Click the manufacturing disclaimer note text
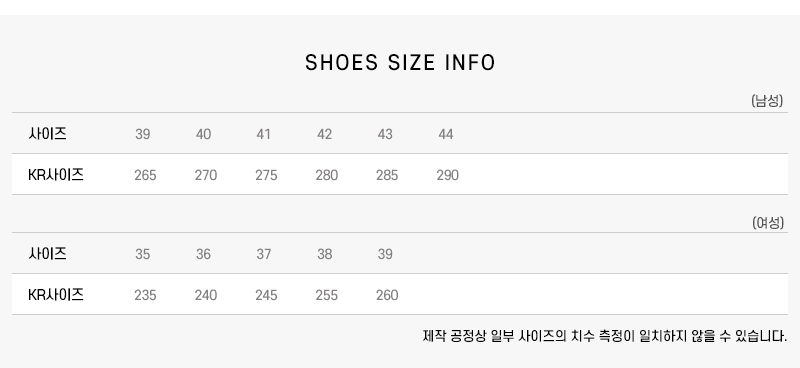Image resolution: width=800 pixels, height=368 pixels. click(x=605, y=336)
